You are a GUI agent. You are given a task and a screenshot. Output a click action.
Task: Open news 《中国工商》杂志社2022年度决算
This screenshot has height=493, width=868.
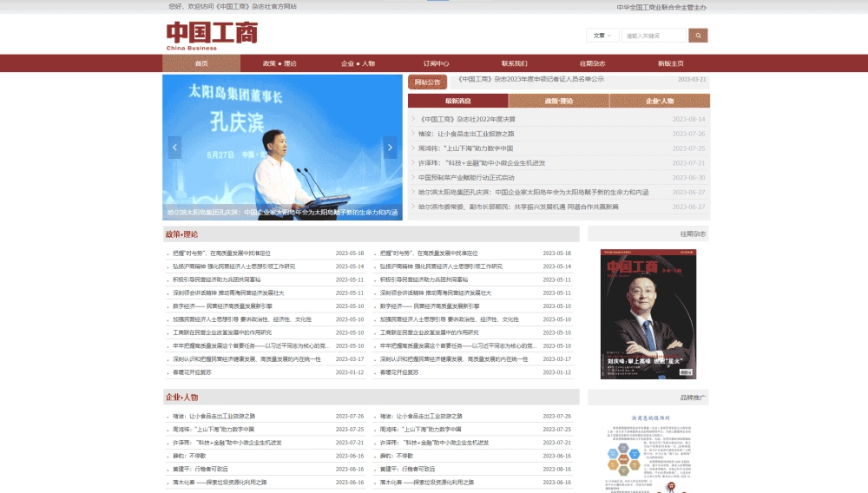pyautogui.click(x=467, y=119)
